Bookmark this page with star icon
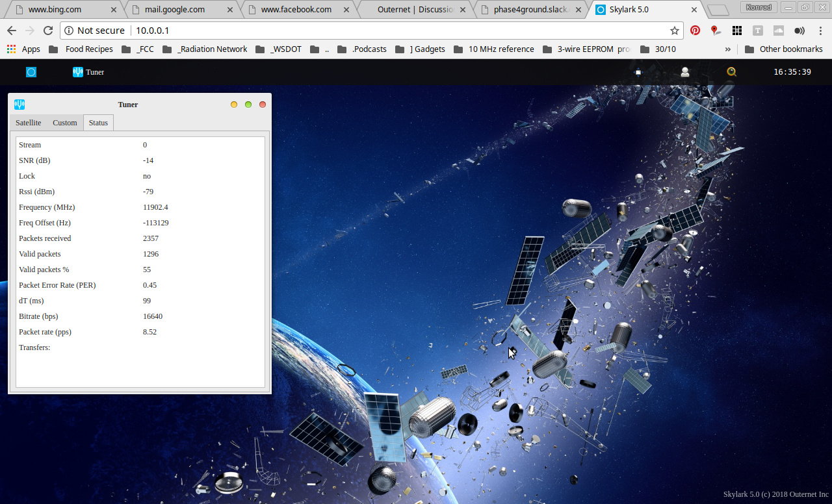The height and width of the screenshot is (504, 832). (x=675, y=31)
